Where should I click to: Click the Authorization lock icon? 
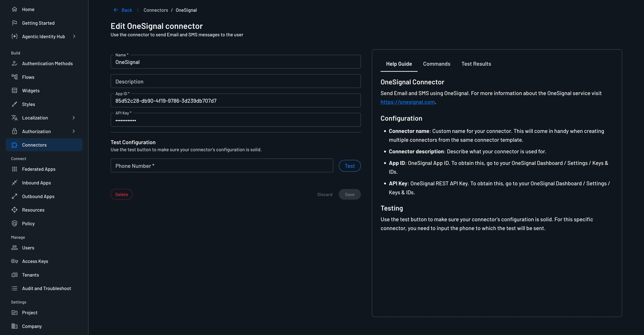point(15,131)
